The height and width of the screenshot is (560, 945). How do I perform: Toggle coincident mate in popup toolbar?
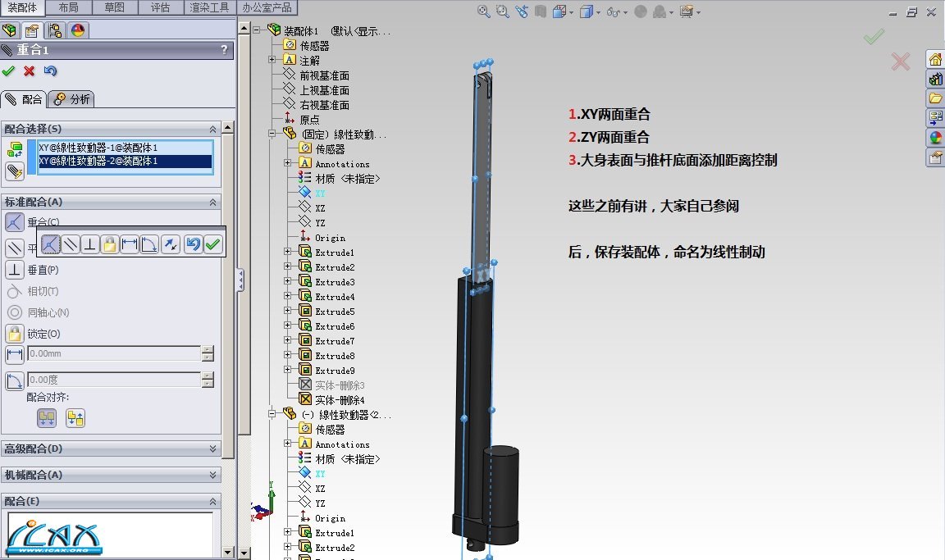[x=51, y=244]
